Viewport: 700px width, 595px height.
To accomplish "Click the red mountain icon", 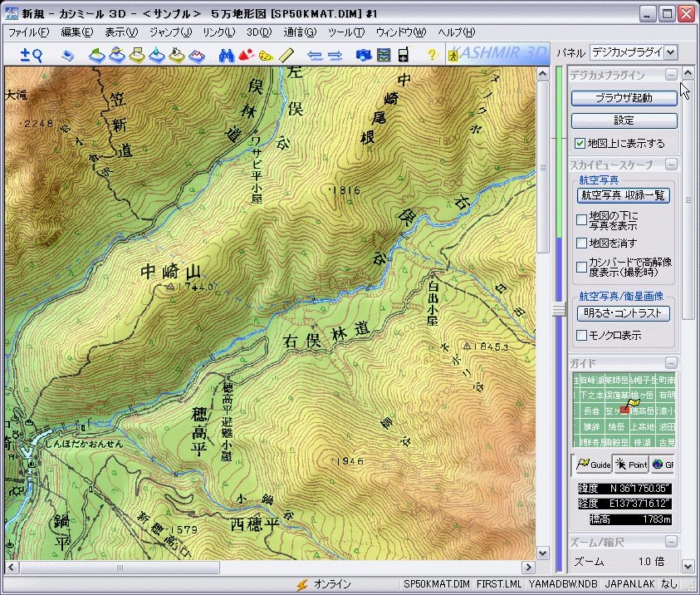I will click(247, 55).
